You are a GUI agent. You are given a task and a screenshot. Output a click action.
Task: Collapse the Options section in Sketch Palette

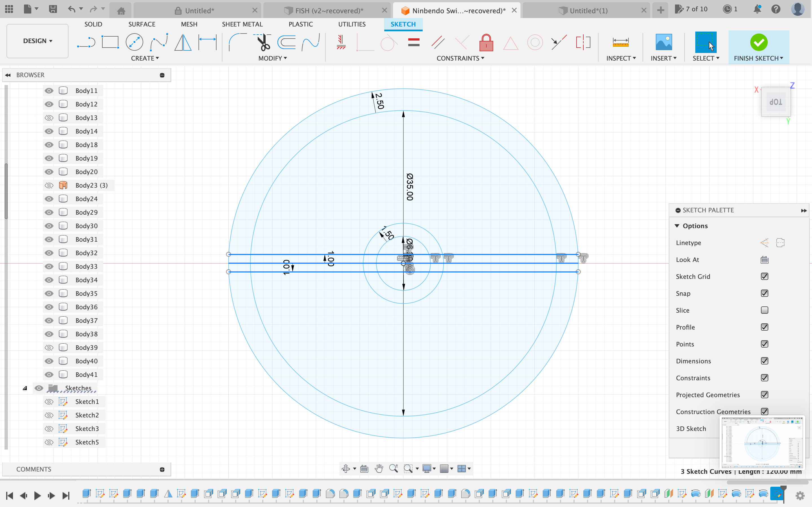[x=678, y=226]
